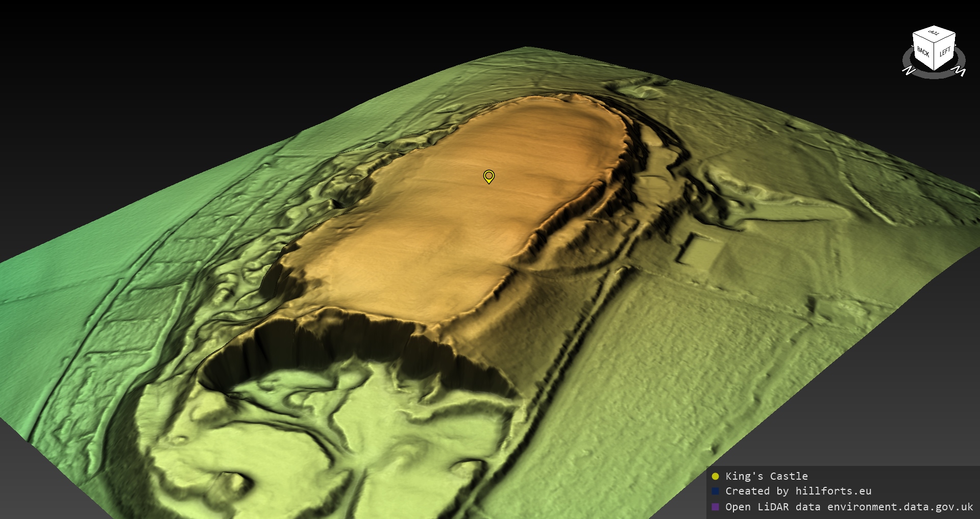
Task: Click the purple square in the legend
Action: tap(715, 507)
